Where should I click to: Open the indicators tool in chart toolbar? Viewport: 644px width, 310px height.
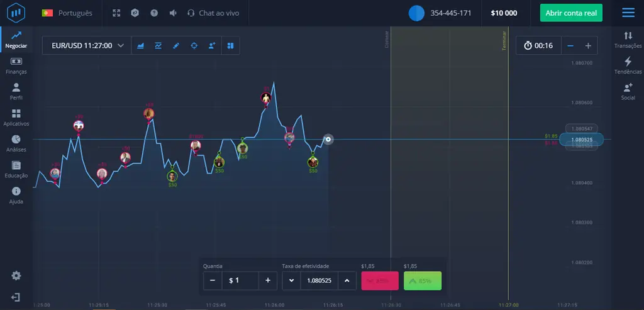(158, 45)
